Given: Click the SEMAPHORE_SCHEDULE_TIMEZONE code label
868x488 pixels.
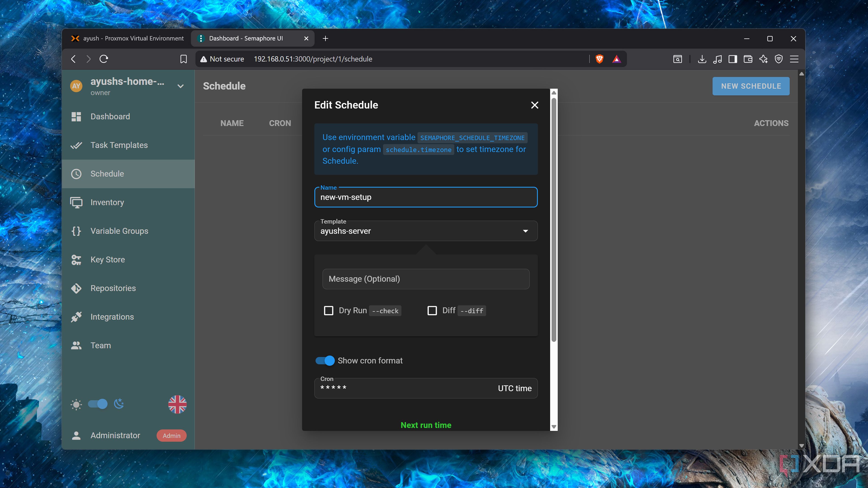Looking at the screenshot, I should (x=472, y=138).
